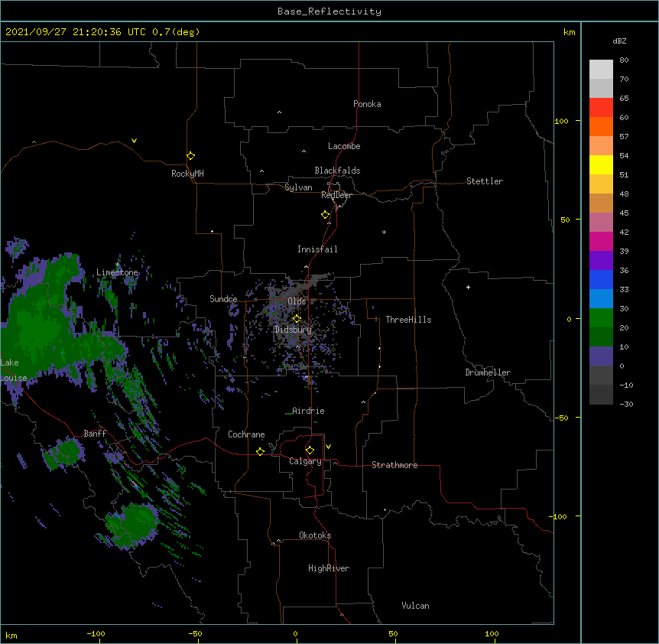Viewport: 659px width, 644px height.
Task: Click the Airdrie city label
Action: click(x=309, y=411)
